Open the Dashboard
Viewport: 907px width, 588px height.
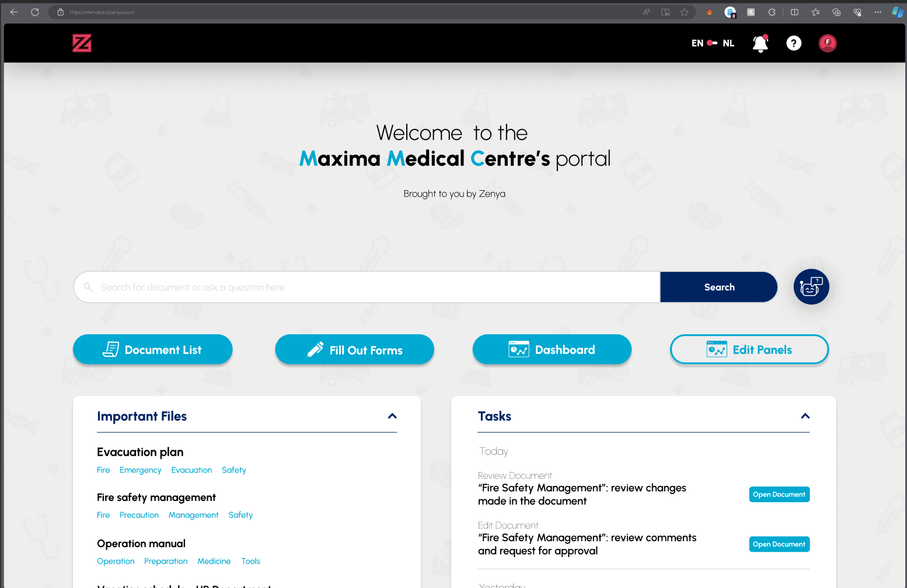click(x=552, y=349)
